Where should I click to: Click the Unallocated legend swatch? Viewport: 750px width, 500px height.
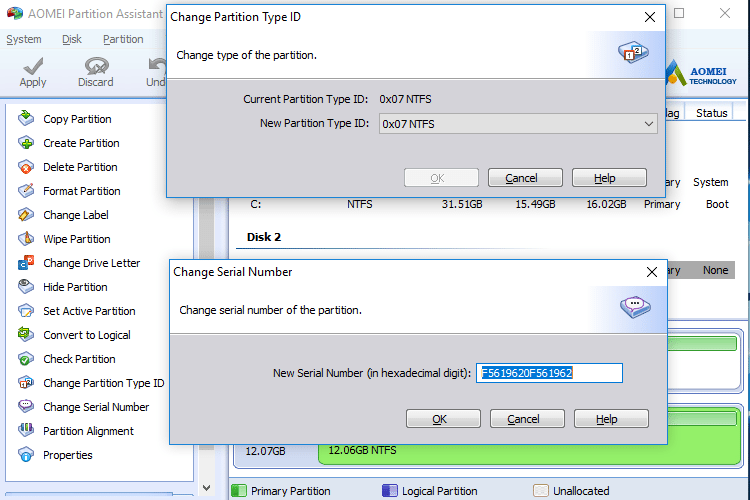540,490
